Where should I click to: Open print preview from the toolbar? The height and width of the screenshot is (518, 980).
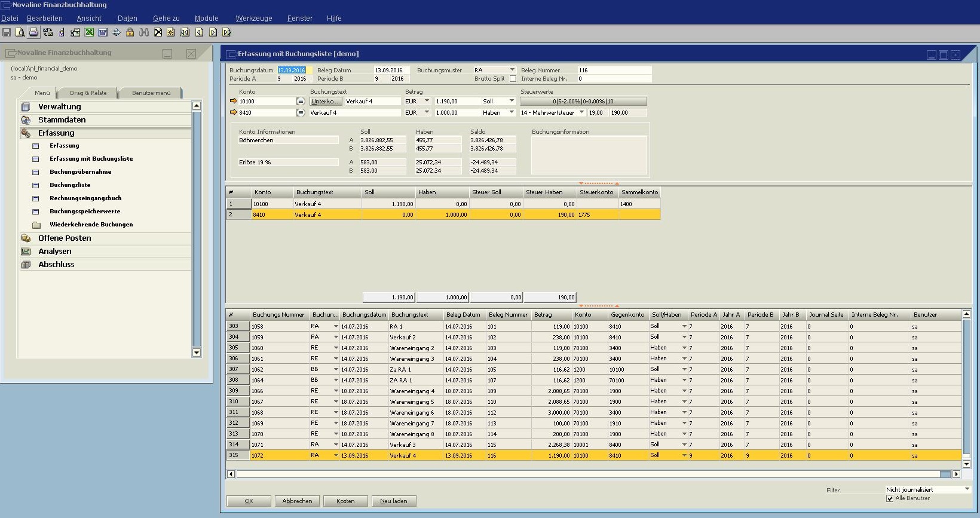click(x=20, y=32)
